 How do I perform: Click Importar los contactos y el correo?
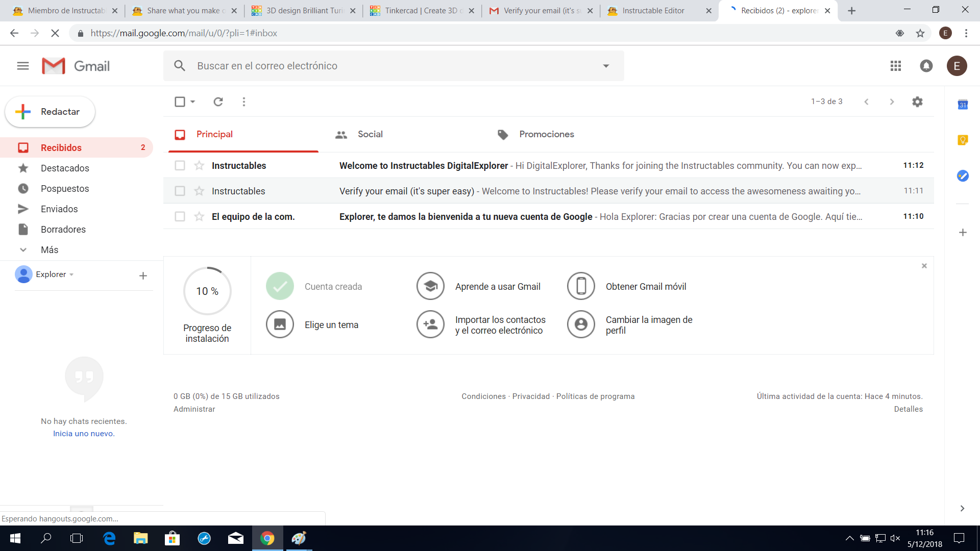point(481,324)
